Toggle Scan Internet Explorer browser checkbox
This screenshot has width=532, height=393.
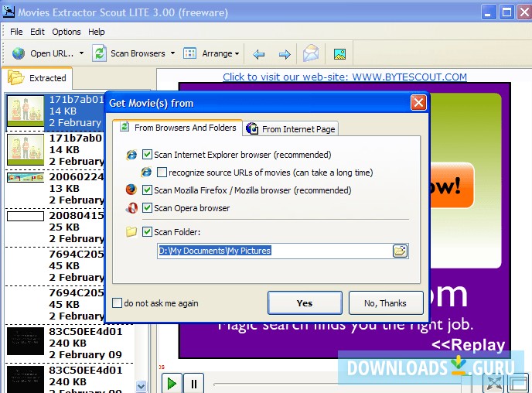147,155
